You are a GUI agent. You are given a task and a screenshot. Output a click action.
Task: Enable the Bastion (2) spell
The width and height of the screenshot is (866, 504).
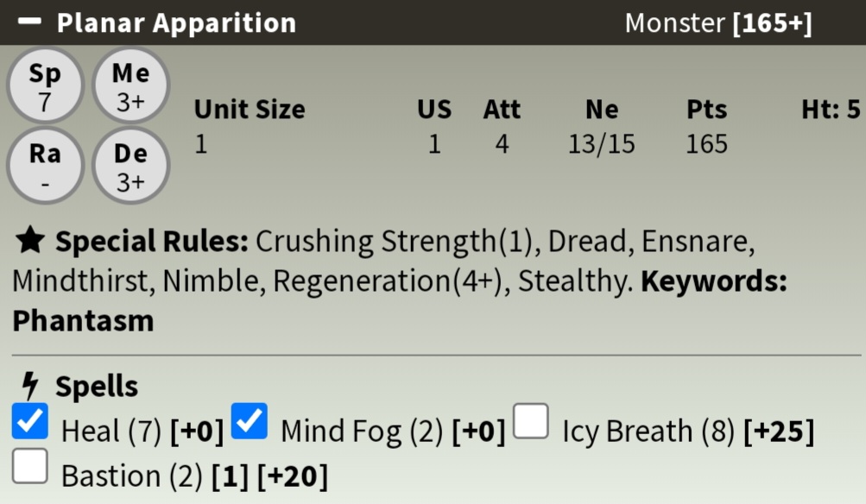point(30,466)
